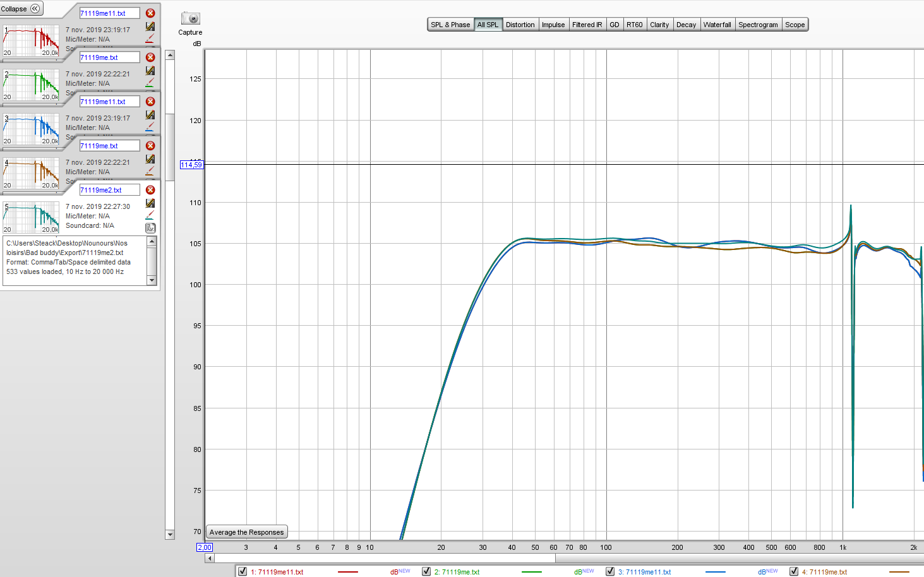The width and height of the screenshot is (924, 577).
Task: Change trace colour of measurement 3
Action: click(x=150, y=127)
